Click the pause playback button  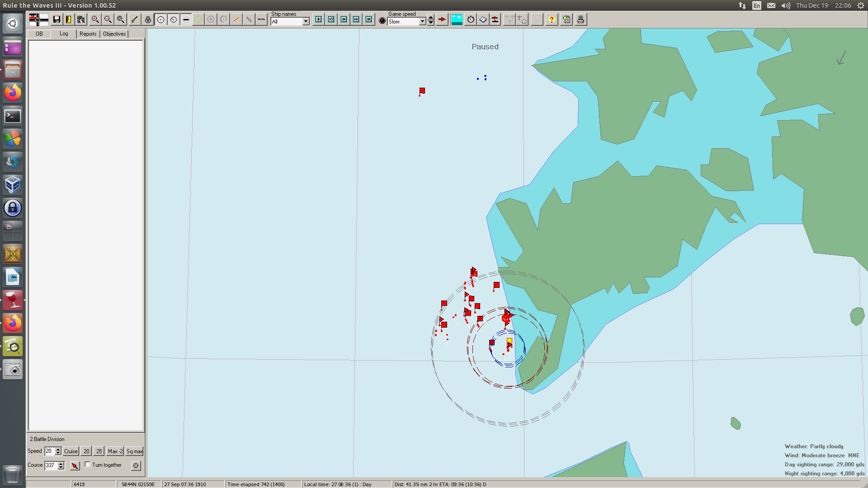369,19
